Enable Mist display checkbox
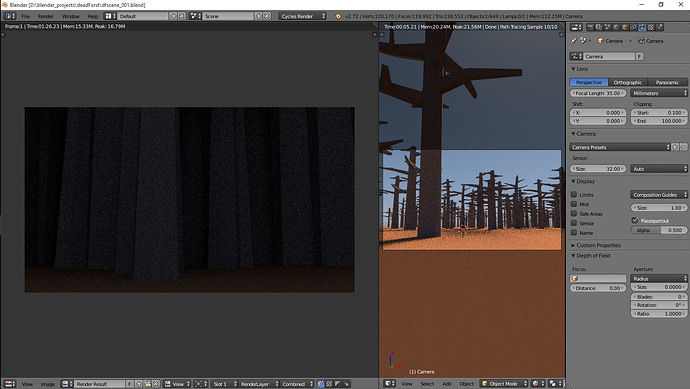The image size is (690, 389). [574, 204]
